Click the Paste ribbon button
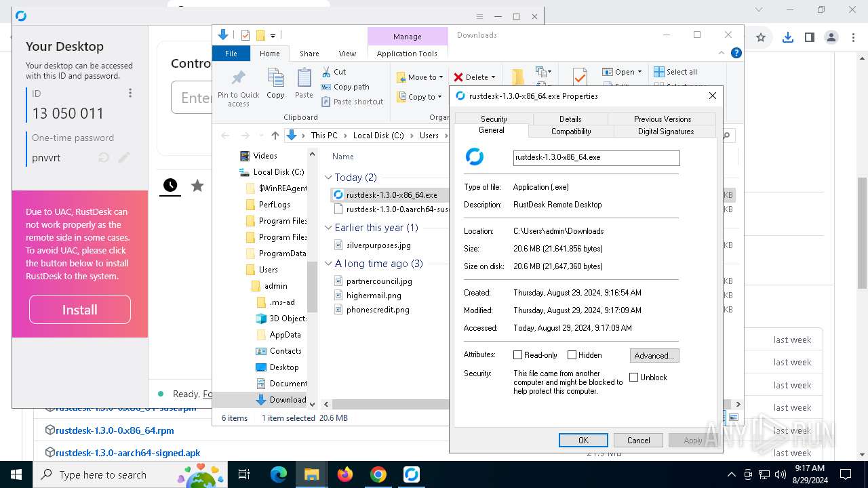The image size is (868, 488). 304,84
